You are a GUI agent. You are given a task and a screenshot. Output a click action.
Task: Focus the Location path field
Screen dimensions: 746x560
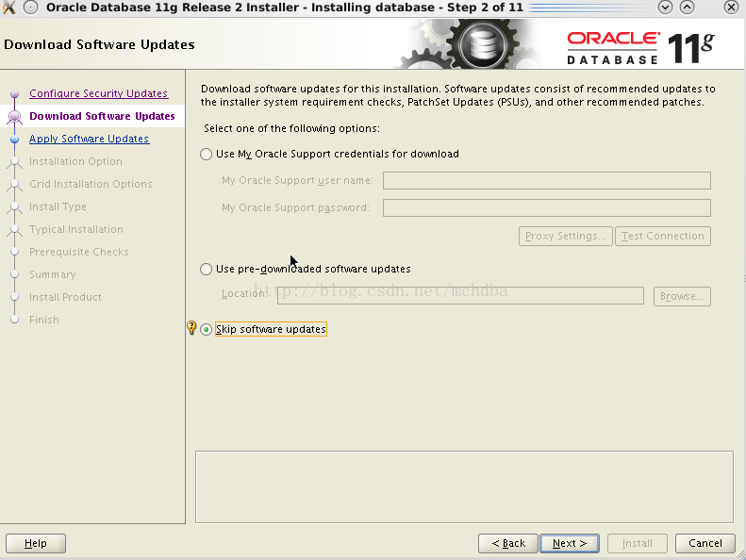pyautogui.click(x=460, y=295)
